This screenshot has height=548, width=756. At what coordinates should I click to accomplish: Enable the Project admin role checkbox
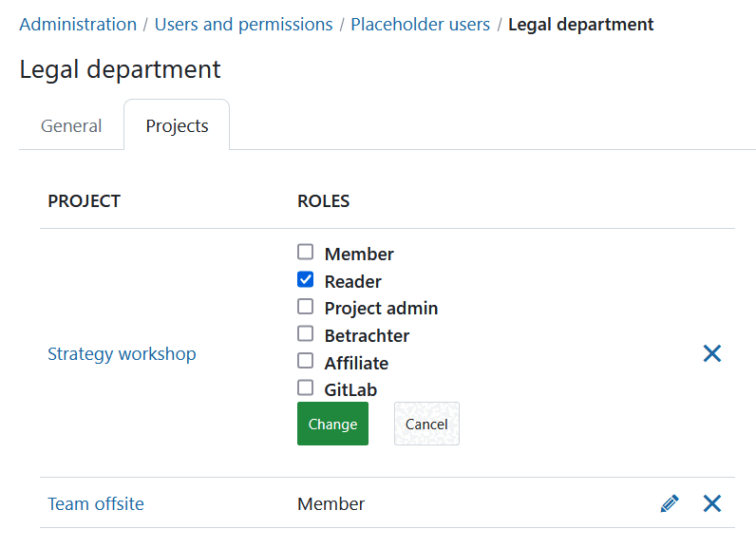pos(305,307)
